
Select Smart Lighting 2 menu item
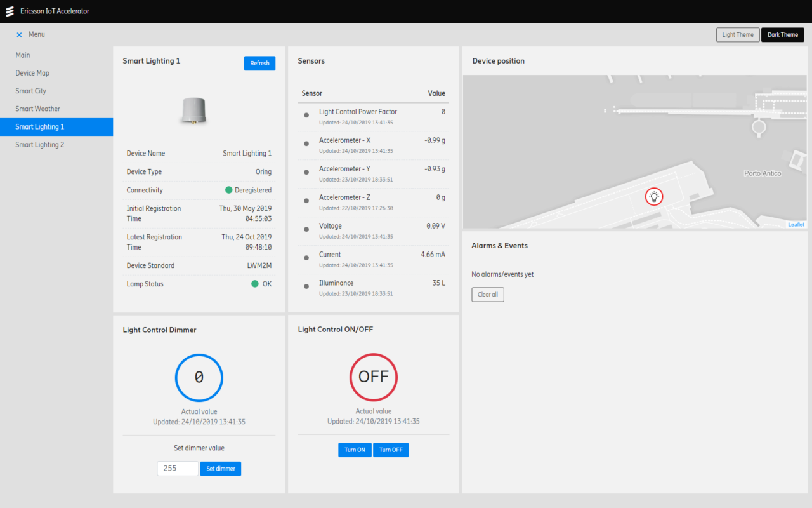pos(39,145)
